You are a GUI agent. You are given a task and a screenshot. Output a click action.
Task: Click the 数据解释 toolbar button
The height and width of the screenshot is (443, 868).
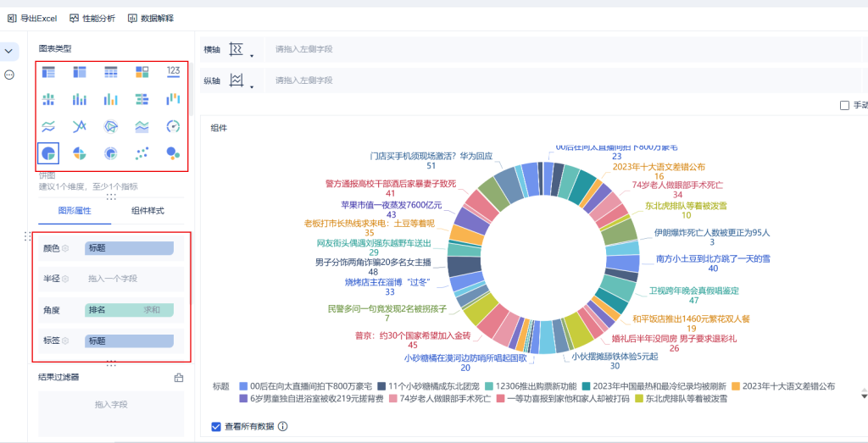(x=151, y=18)
